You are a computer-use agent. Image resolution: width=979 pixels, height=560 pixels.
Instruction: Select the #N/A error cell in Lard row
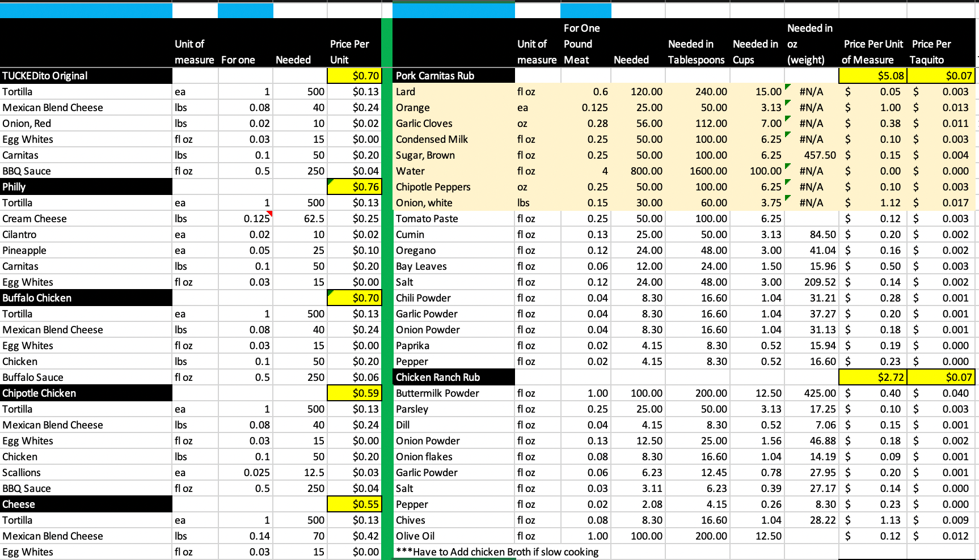(811, 92)
